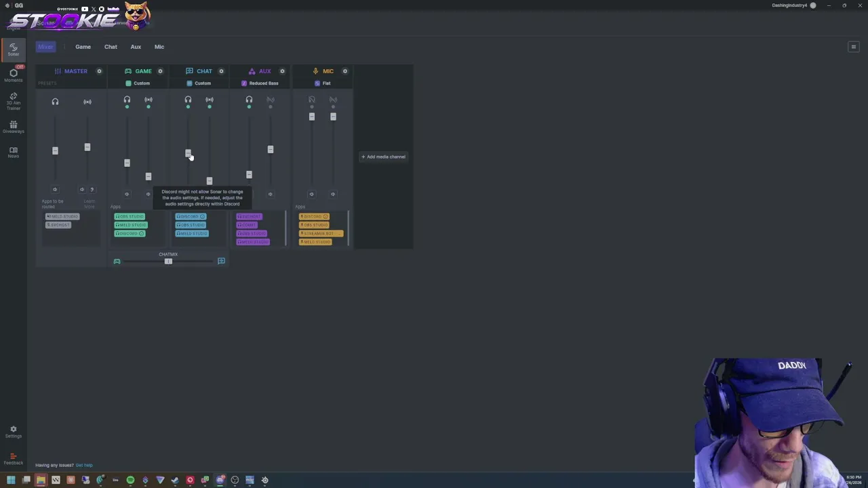Toggle Game streaming output

149,102
